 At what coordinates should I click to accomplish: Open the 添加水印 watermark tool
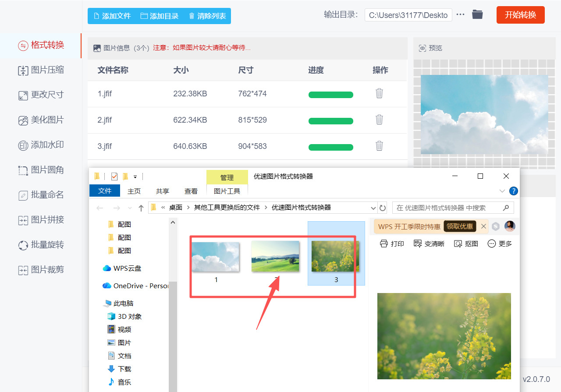point(42,145)
